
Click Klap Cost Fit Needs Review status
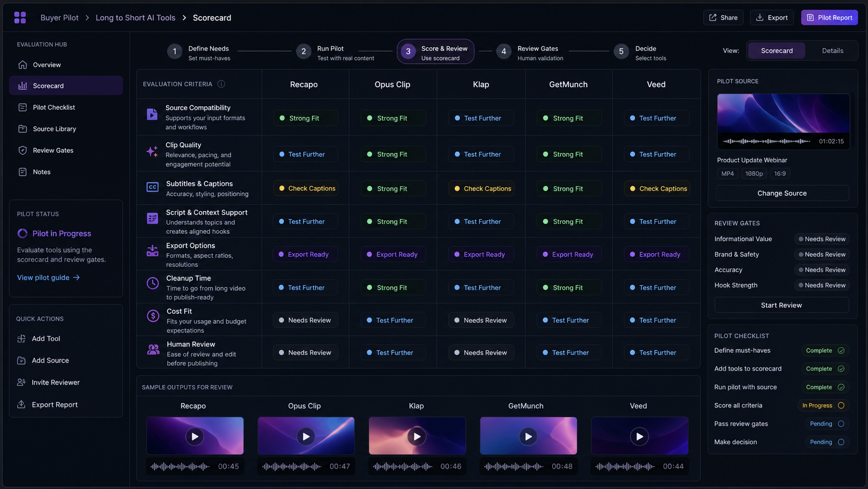coord(481,321)
